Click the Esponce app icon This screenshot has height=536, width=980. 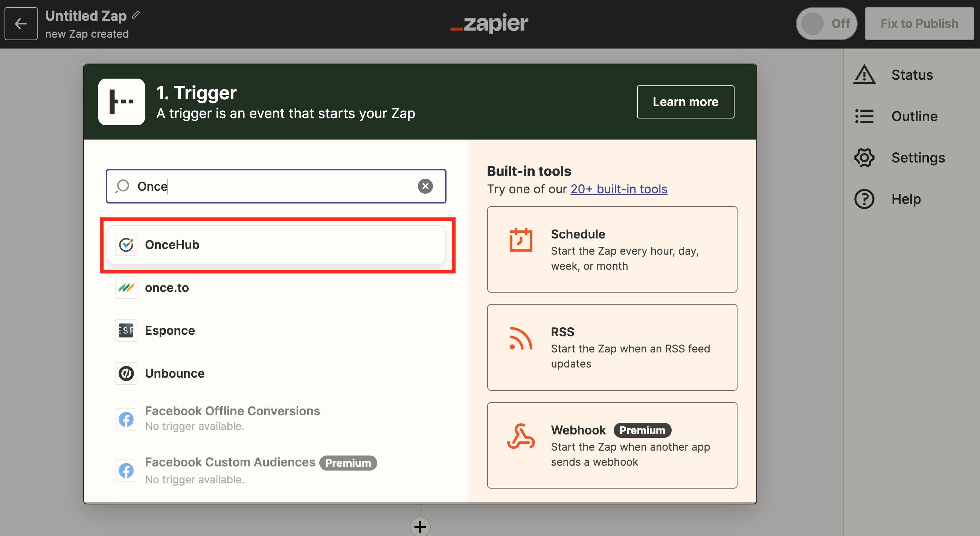126,331
